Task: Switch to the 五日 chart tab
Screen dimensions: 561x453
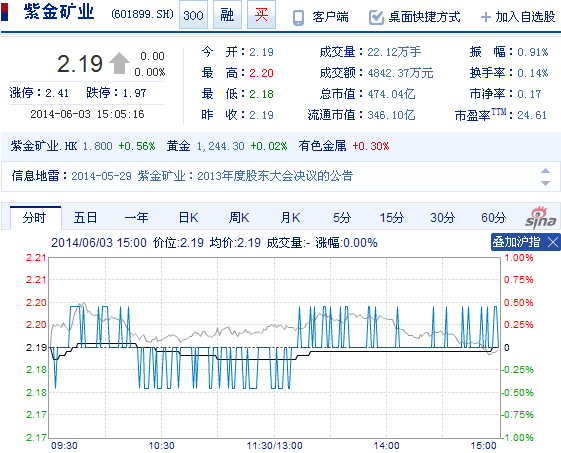Action: 85,218
